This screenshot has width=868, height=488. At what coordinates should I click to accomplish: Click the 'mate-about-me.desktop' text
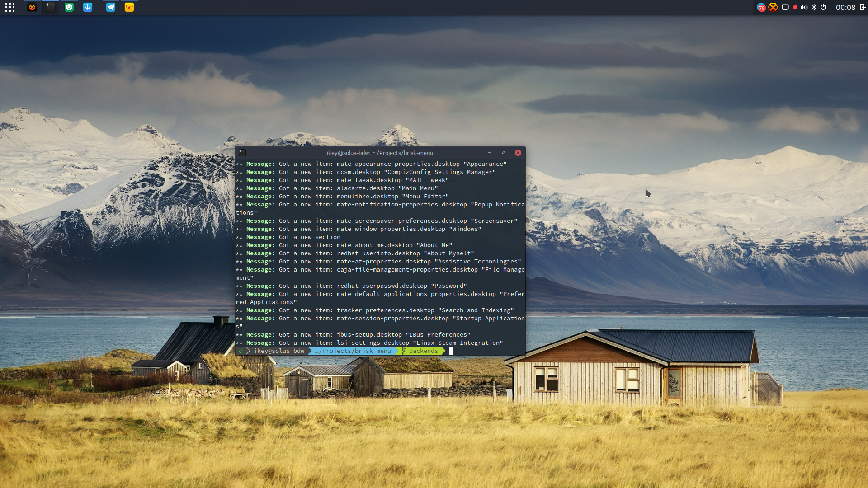coord(375,245)
